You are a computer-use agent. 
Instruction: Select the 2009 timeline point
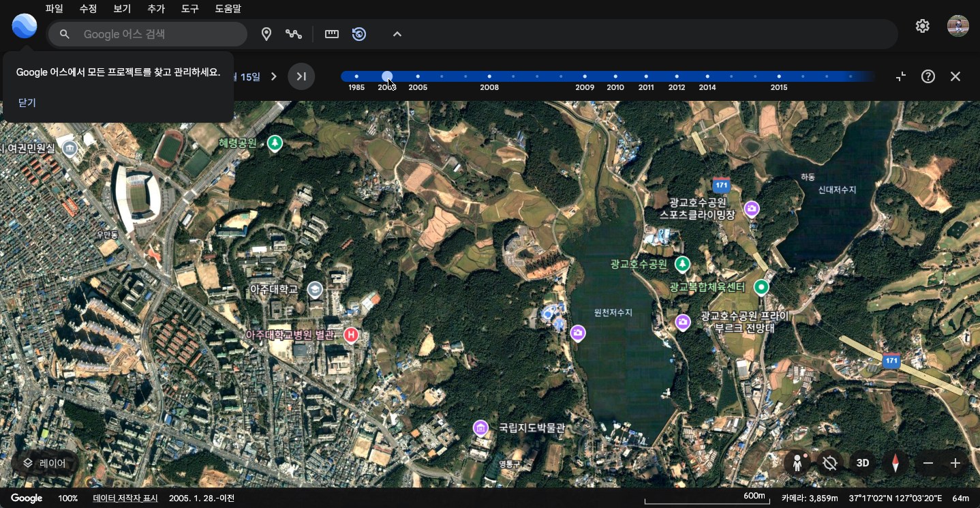pos(585,76)
